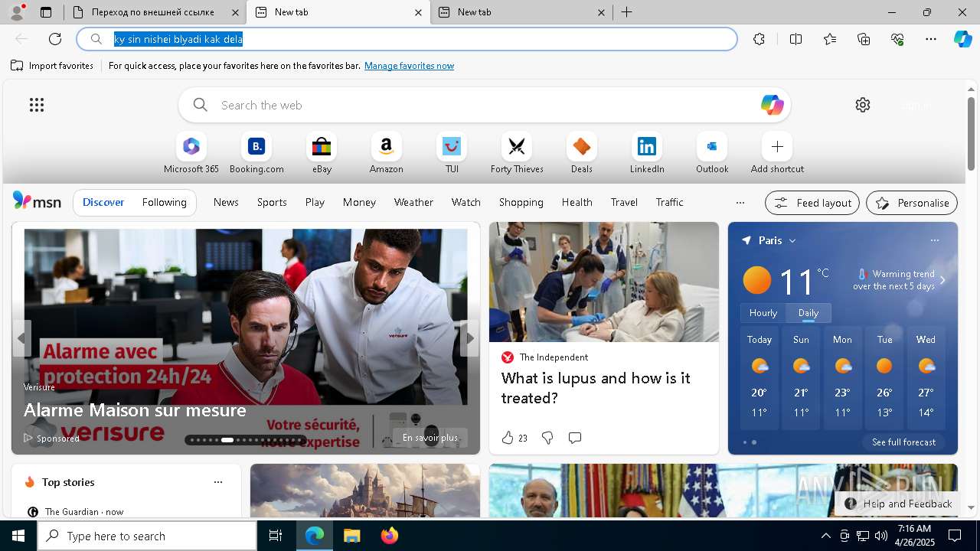Open comments on lupus article
The height and width of the screenshot is (551, 980).
[x=575, y=438]
